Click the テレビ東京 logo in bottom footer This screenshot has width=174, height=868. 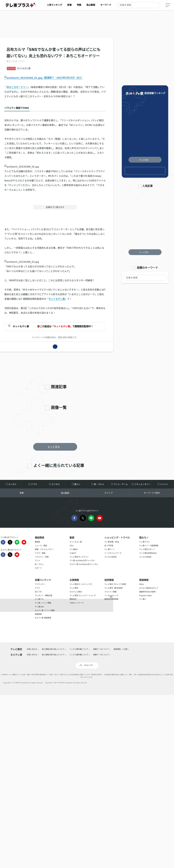click(16, 649)
